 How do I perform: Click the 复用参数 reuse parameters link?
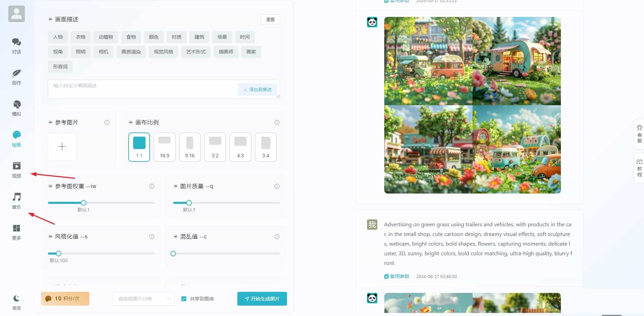tap(396, 276)
